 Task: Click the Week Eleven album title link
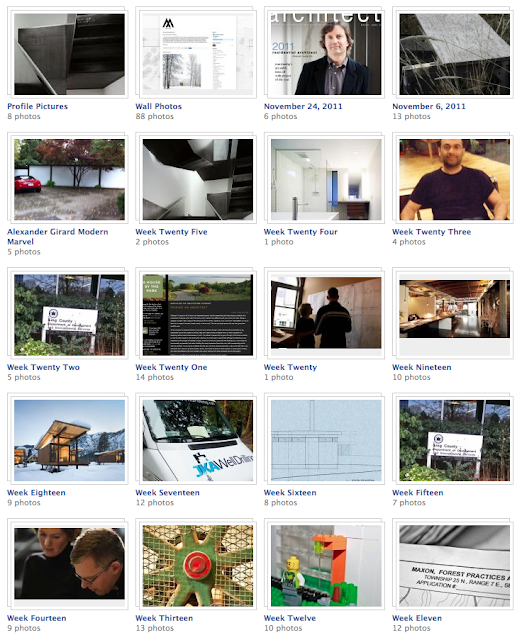pos(417,618)
